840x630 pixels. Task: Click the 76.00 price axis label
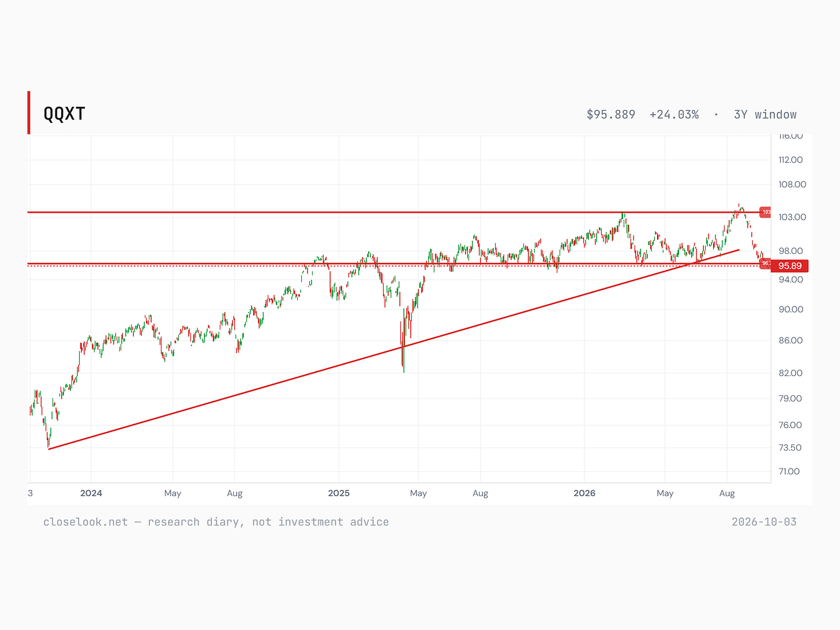click(x=790, y=425)
